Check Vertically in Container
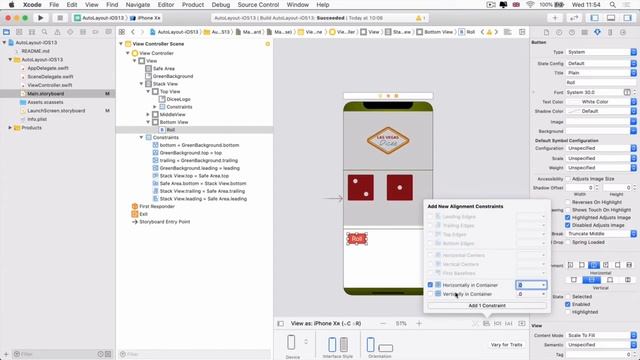The image size is (640, 360). pos(430,294)
